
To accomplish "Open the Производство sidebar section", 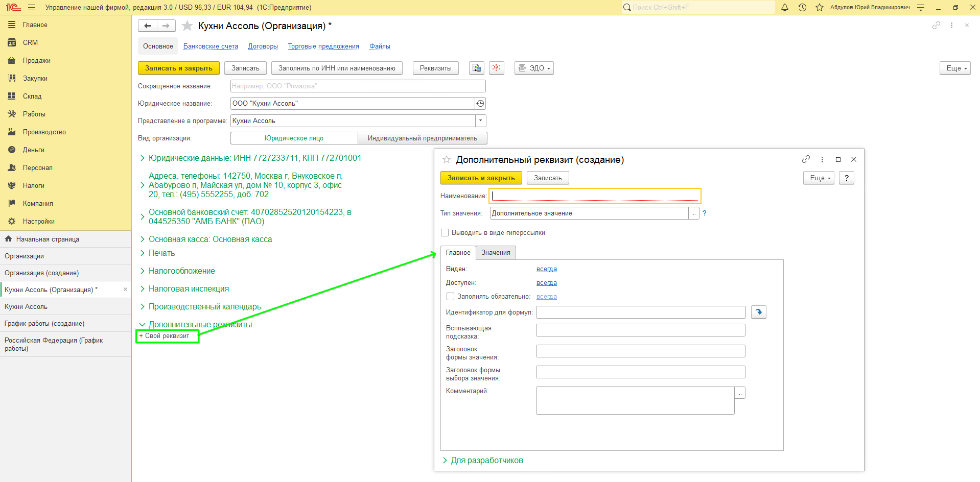I will [44, 132].
